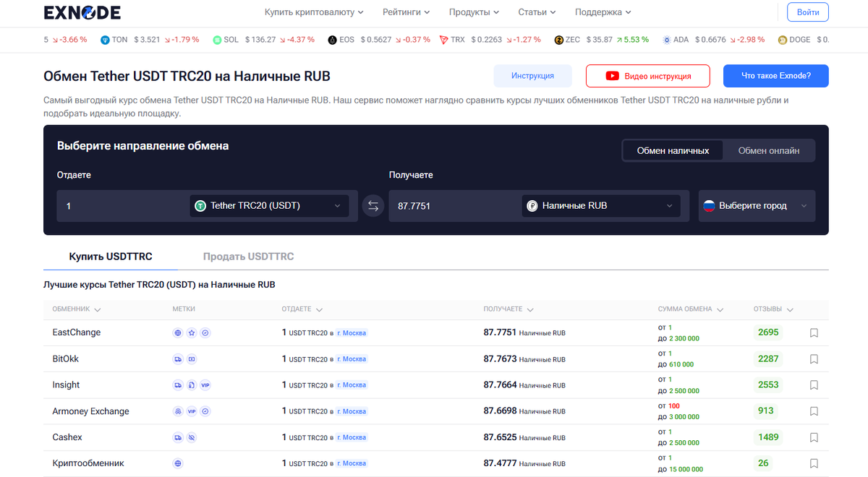Select the Продать USDTTRC tab
The height and width of the screenshot is (477, 868).
pos(248,257)
